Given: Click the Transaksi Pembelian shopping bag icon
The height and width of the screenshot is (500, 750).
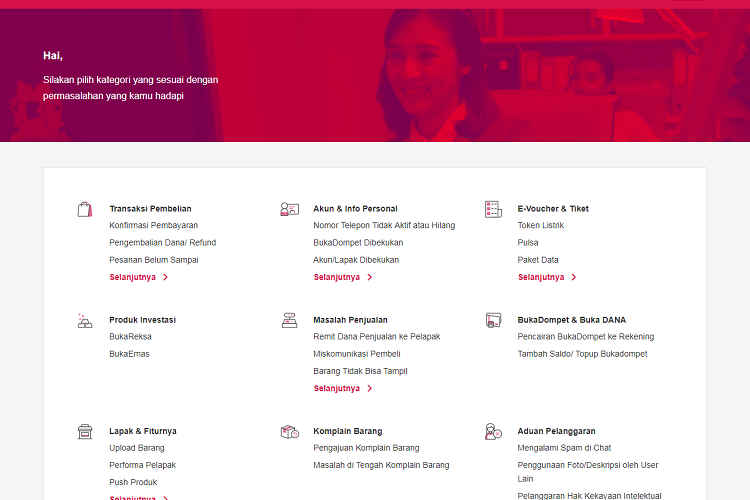Looking at the screenshot, I should pyautogui.click(x=85, y=210).
